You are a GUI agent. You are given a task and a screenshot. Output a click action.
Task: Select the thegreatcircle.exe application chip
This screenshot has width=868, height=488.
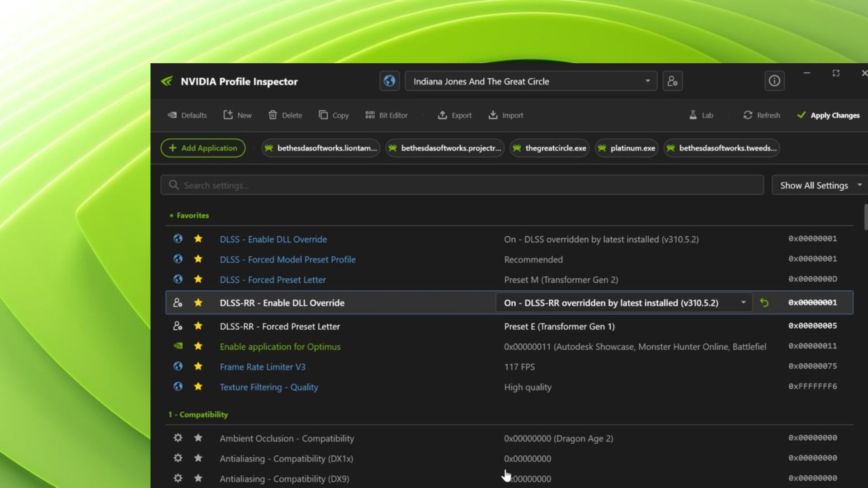tap(550, 148)
